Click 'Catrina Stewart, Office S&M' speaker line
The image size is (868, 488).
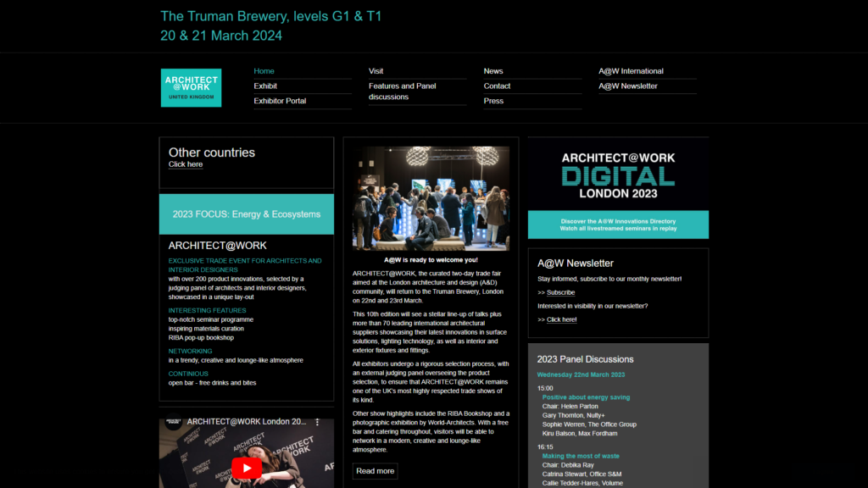581,474
